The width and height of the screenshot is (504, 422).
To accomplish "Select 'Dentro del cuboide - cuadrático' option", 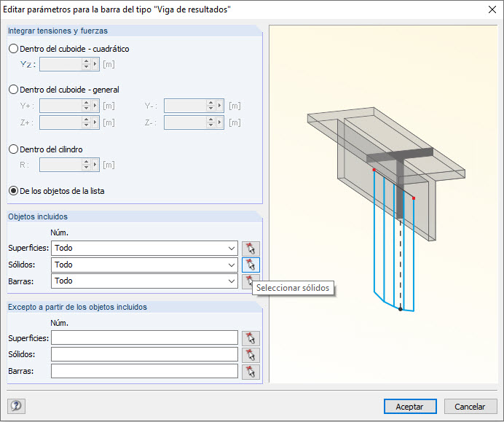I will (x=14, y=49).
